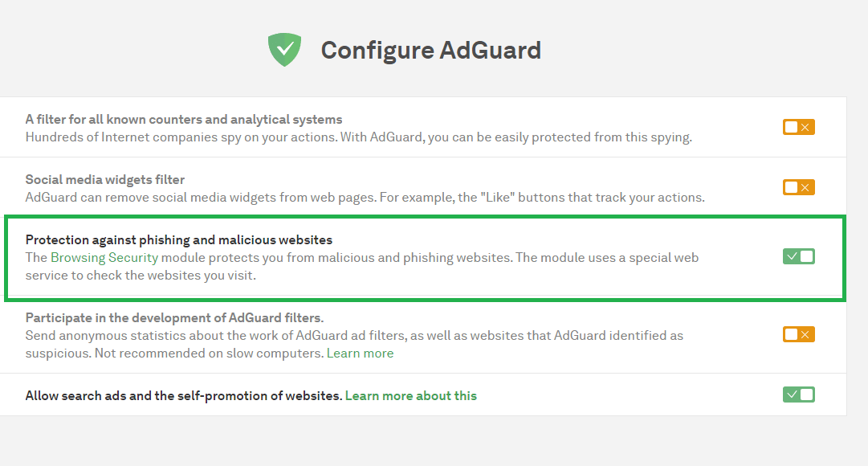Follow the Learn more about this link
The width and height of the screenshot is (868, 466).
tap(411, 395)
